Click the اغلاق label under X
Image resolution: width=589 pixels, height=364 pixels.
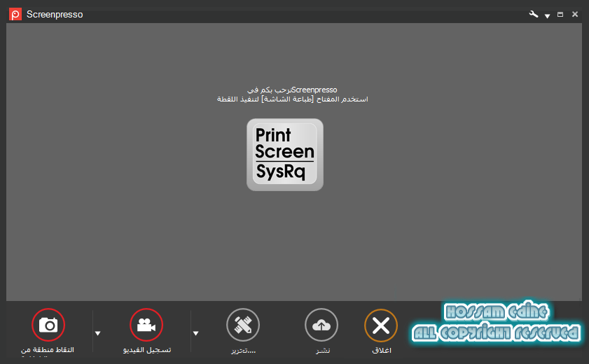(382, 351)
